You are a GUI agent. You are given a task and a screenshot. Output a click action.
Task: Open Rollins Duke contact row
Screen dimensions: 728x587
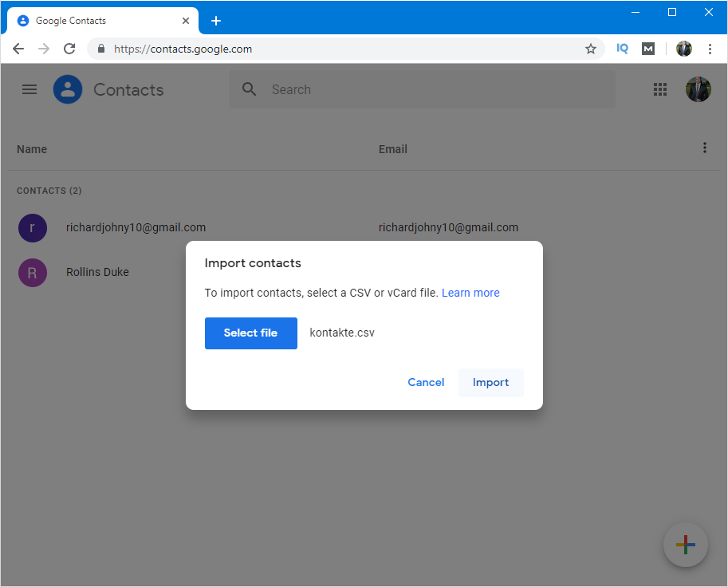click(x=97, y=273)
